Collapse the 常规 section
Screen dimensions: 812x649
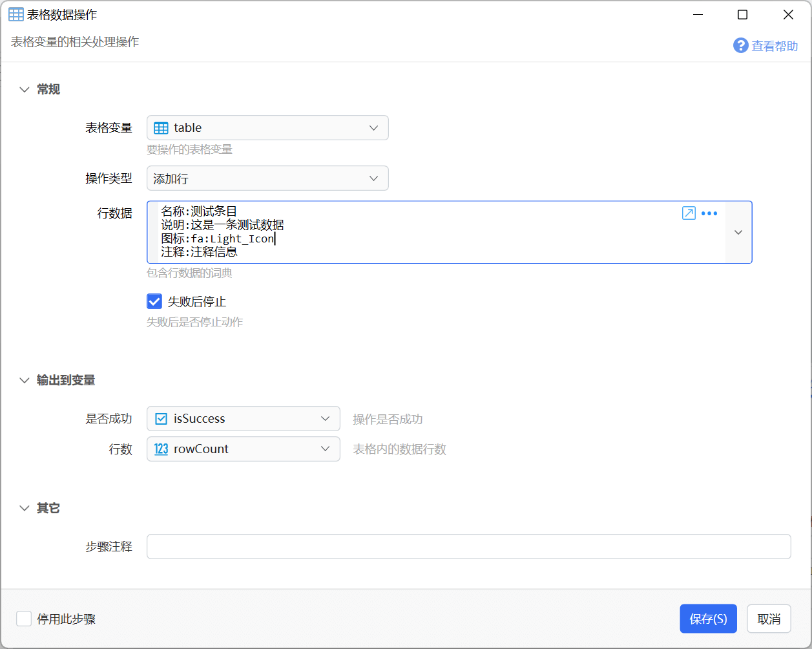(x=25, y=90)
